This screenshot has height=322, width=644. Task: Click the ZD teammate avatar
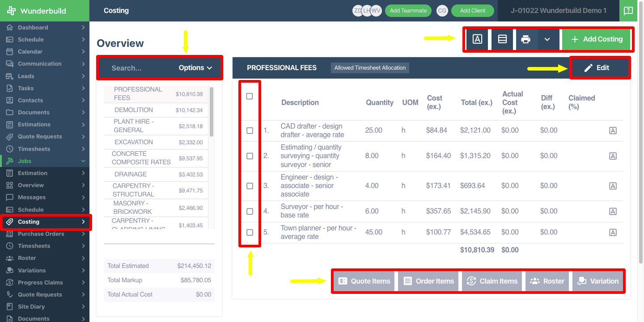[357, 11]
